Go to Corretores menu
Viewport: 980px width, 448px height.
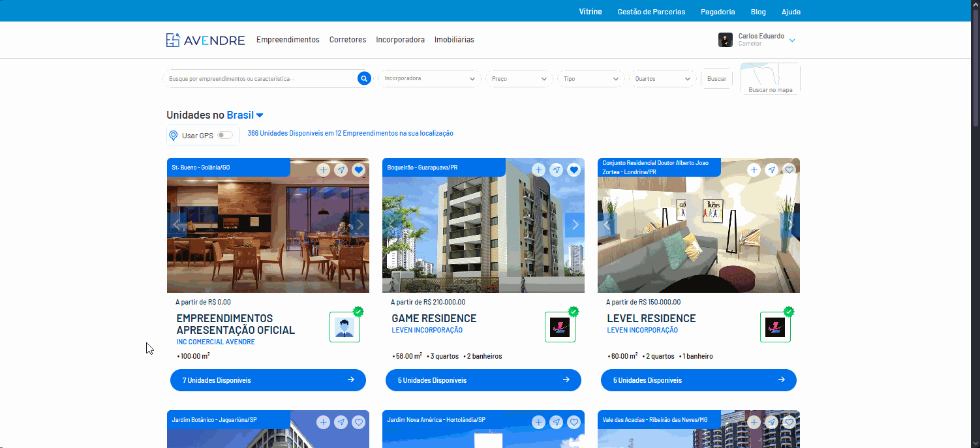pyautogui.click(x=348, y=40)
